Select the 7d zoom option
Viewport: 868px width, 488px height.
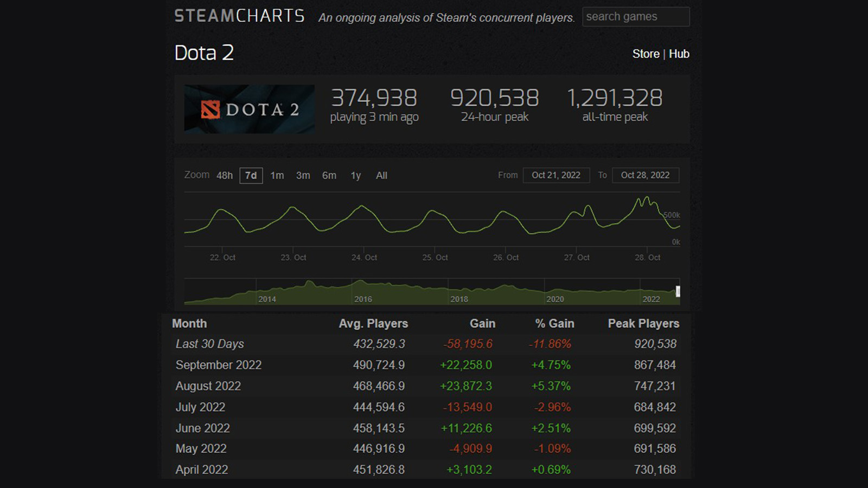tap(250, 176)
